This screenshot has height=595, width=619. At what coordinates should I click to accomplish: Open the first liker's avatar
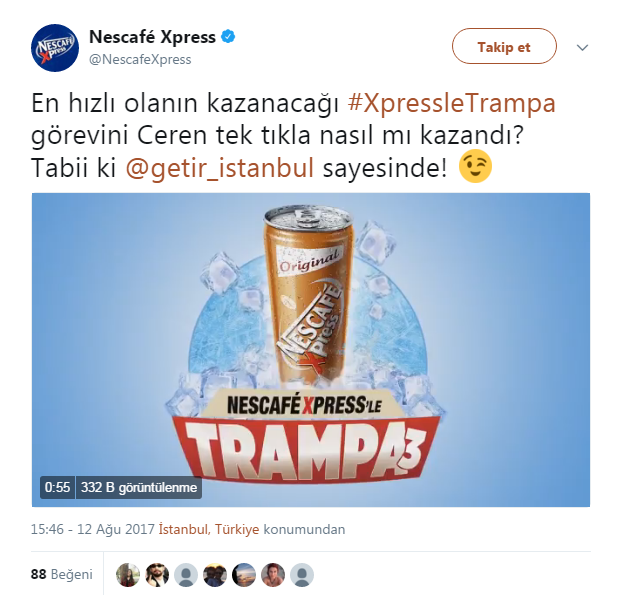coord(128,574)
